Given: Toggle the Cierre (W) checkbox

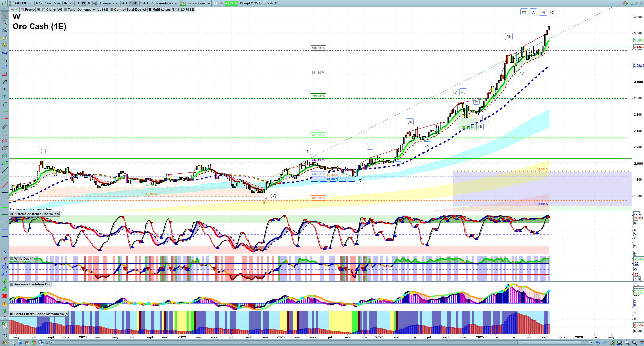Looking at the screenshot, I should [44, 10].
